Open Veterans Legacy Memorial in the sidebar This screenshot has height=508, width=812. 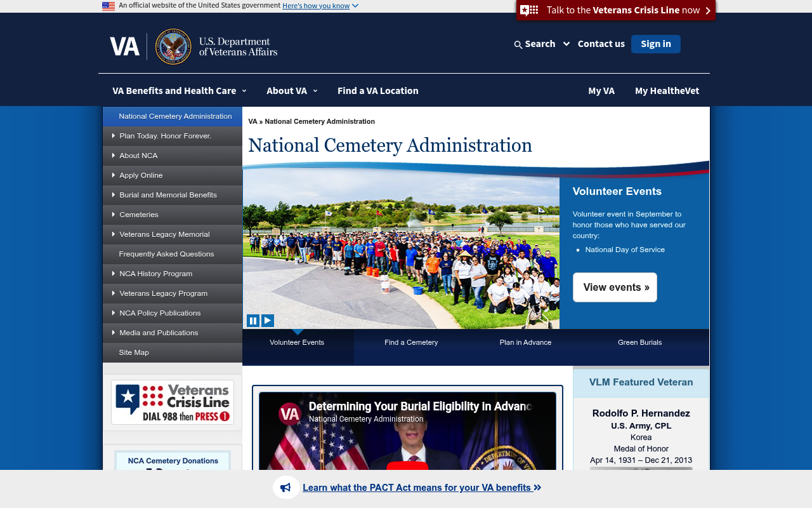coord(173,234)
